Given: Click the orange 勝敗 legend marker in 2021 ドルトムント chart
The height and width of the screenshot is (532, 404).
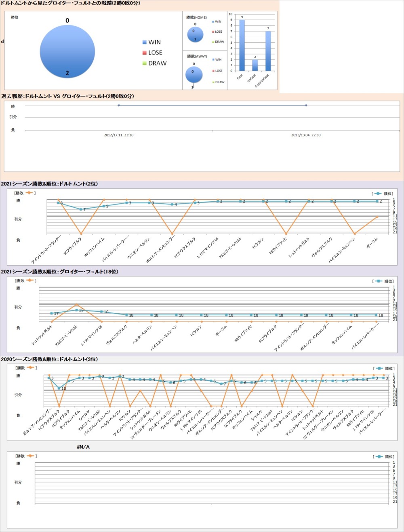Looking at the screenshot, I should 29,193.
